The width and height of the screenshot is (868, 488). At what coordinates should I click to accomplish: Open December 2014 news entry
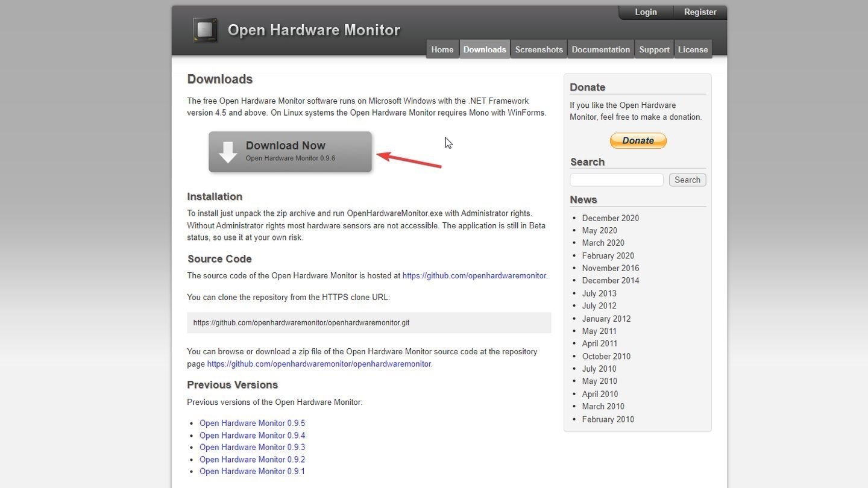click(x=610, y=280)
